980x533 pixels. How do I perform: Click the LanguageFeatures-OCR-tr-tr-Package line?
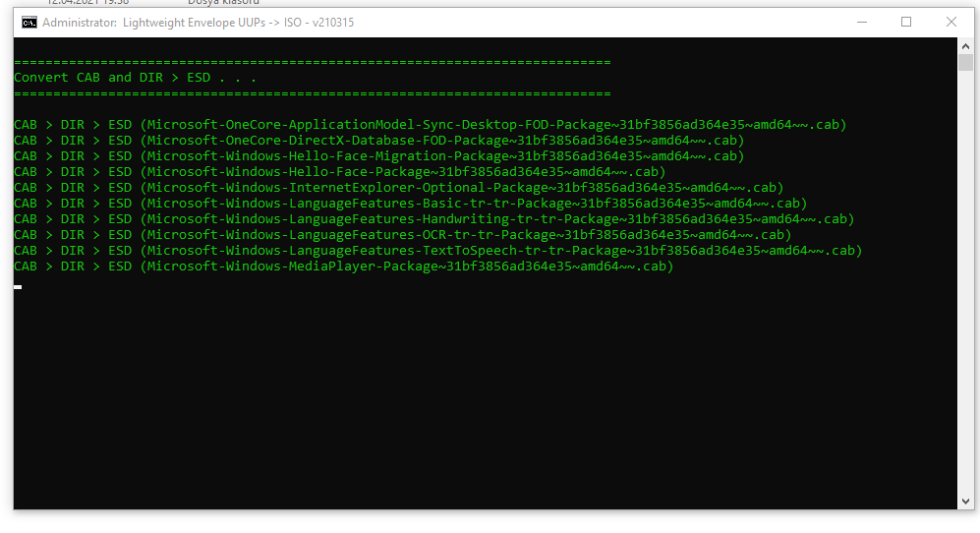tap(402, 235)
